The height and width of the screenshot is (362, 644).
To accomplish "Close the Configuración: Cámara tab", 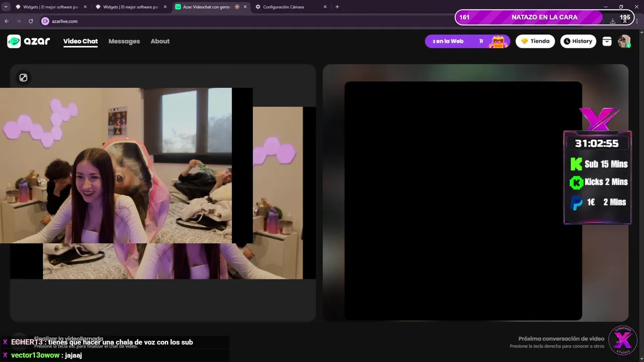I will [x=325, y=7].
